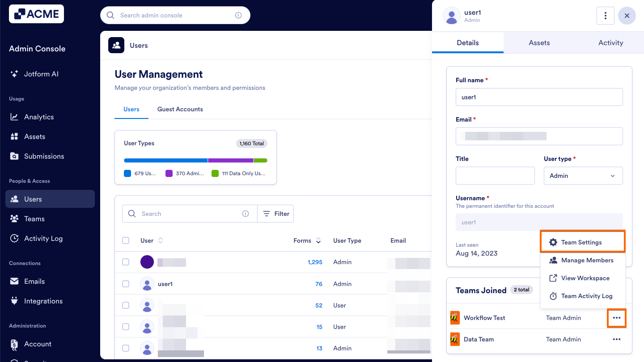The image size is (644, 362).
Task: Choose Team Settings from the context menu
Action: click(583, 242)
